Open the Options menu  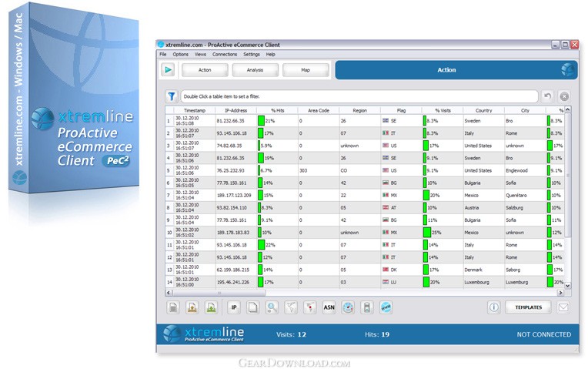click(x=180, y=55)
